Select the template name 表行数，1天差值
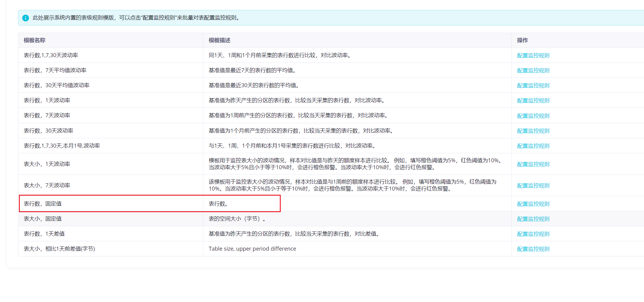 44,234
